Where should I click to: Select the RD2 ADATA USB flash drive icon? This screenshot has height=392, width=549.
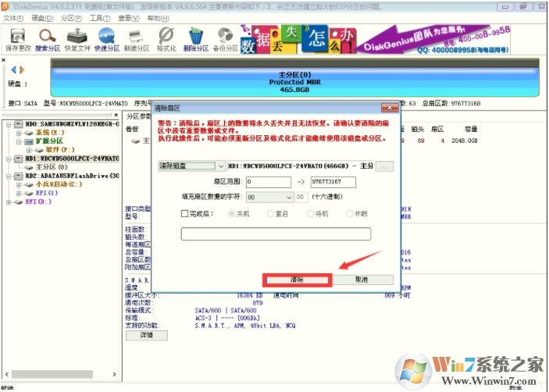(18, 176)
